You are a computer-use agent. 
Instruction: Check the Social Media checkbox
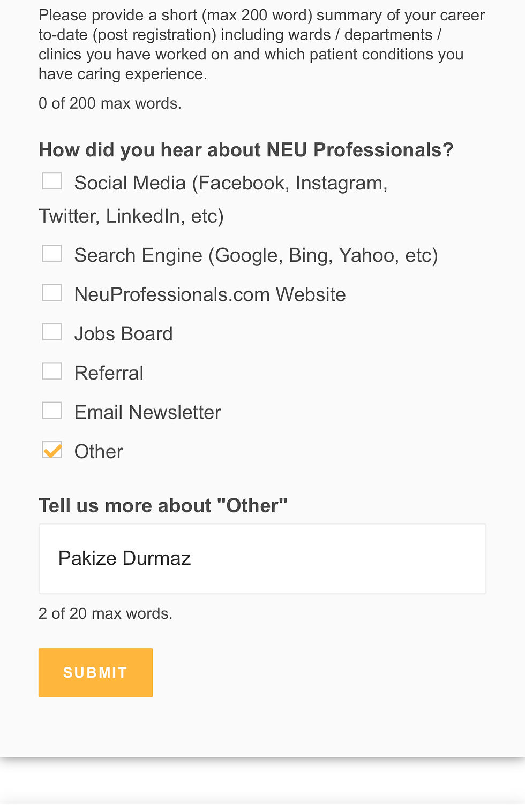coord(52,181)
